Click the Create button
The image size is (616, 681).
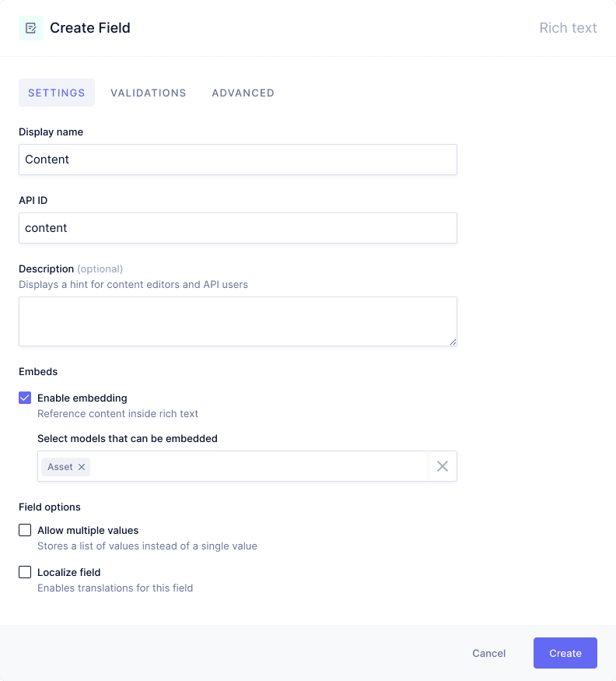tap(565, 653)
